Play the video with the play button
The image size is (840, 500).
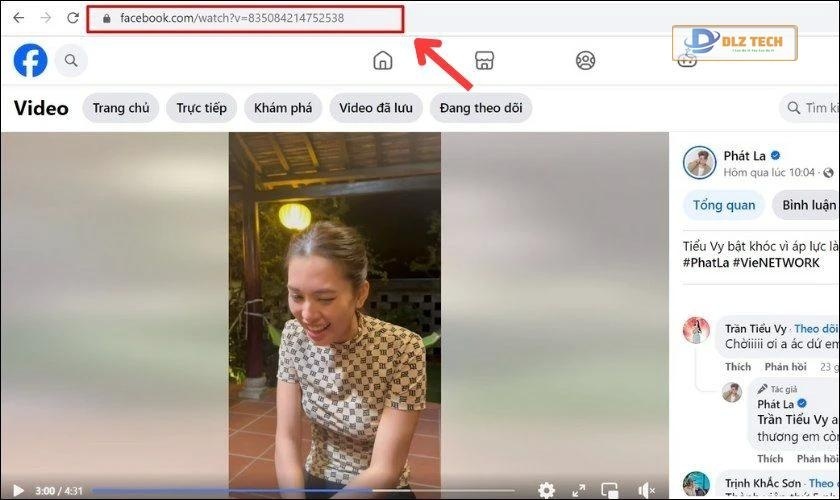pyautogui.click(x=18, y=490)
